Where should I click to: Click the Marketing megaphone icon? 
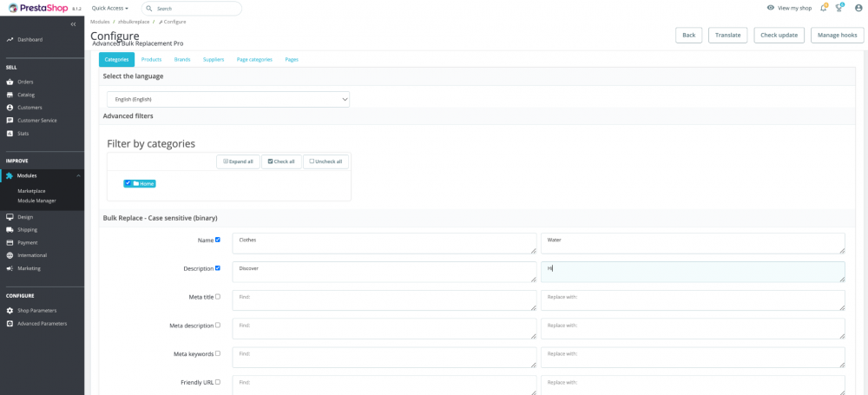10,268
